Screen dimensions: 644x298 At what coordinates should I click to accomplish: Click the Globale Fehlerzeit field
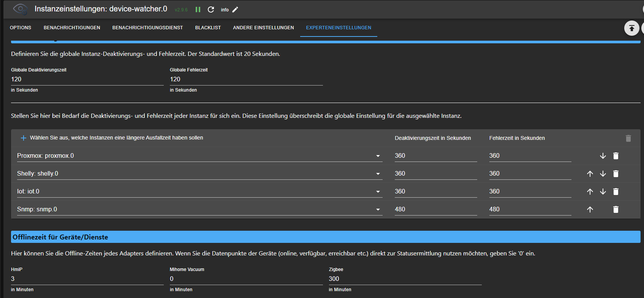246,79
